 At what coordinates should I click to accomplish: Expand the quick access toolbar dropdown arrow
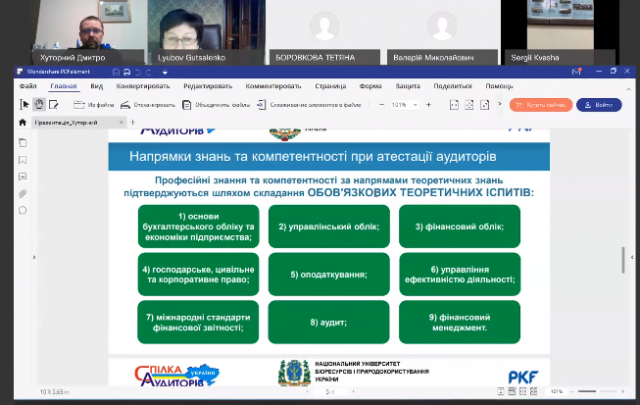(x=165, y=73)
